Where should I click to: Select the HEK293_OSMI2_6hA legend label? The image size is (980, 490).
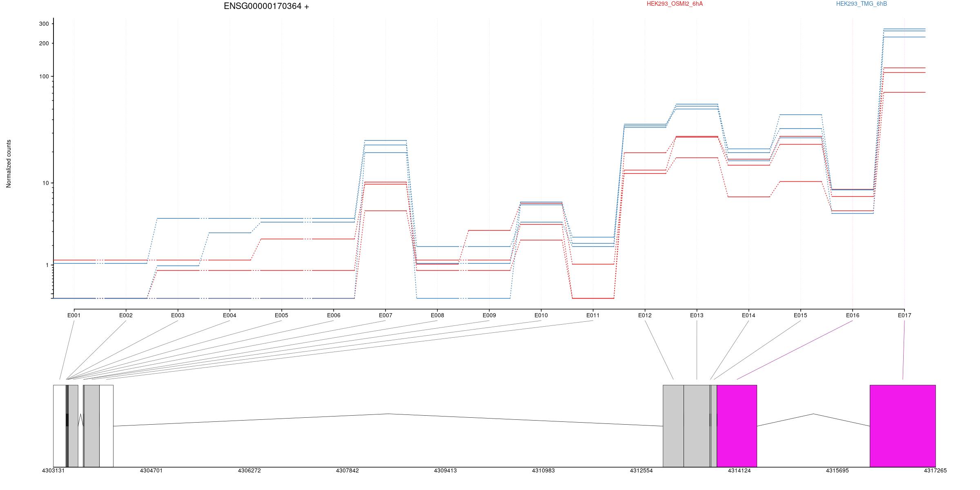point(675,4)
